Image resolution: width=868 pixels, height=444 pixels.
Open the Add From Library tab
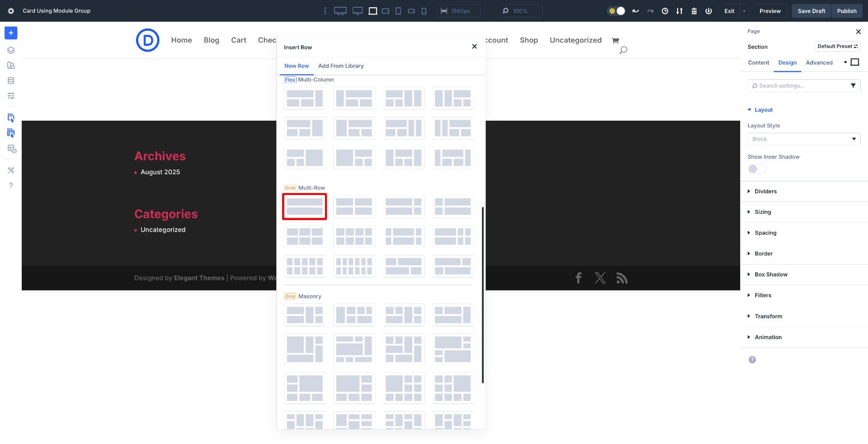[x=341, y=66]
